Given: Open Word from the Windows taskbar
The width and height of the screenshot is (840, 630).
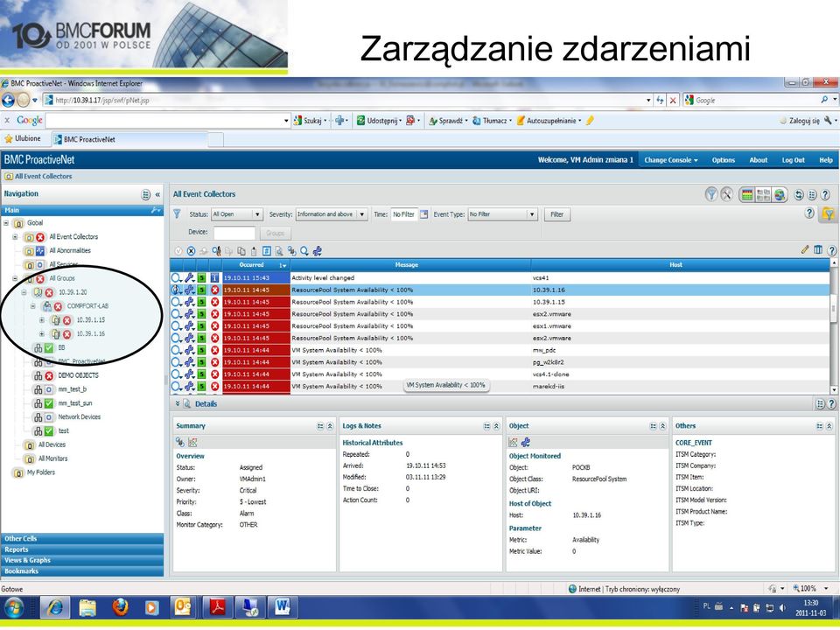Looking at the screenshot, I should coord(281,607).
